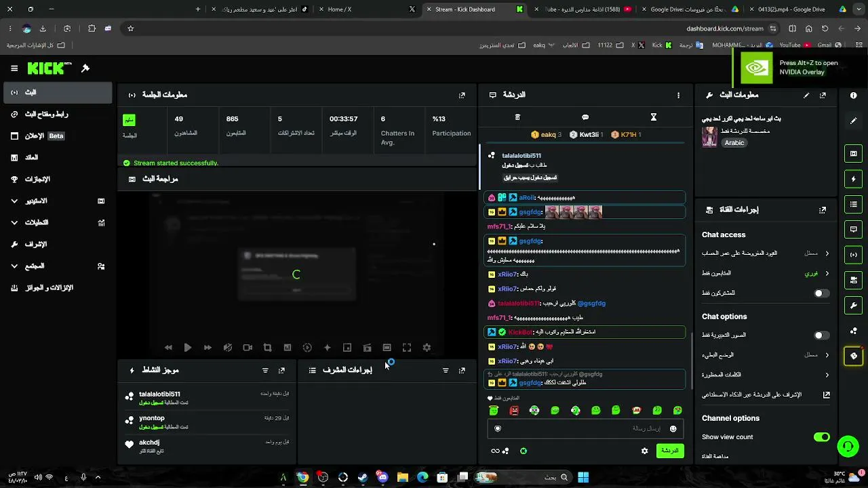Send chat message with green button
868x488 pixels.
(670, 451)
